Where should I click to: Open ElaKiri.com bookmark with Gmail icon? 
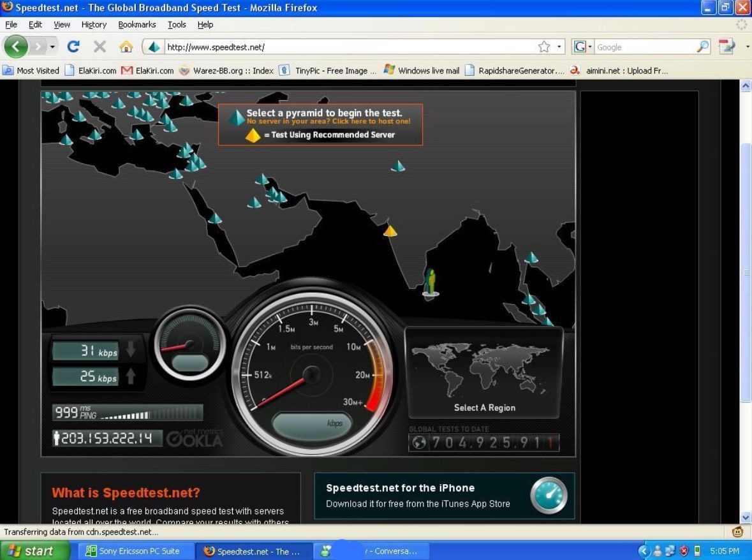tap(148, 71)
